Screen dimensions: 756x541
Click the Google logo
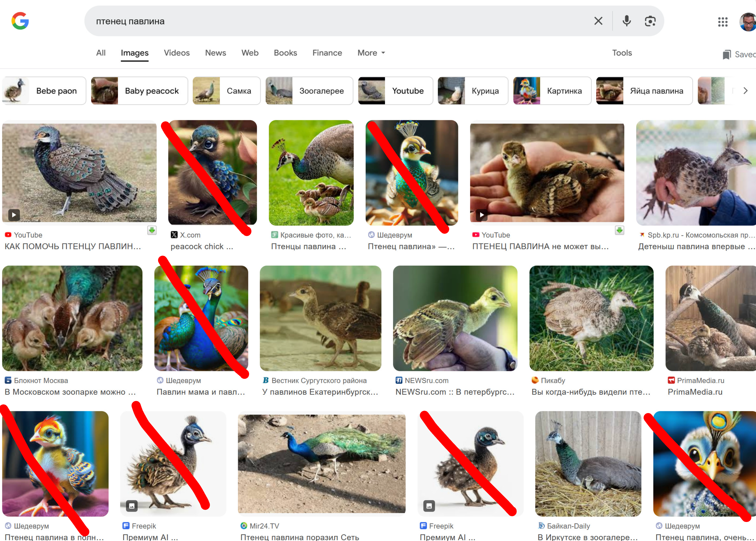coord(20,21)
